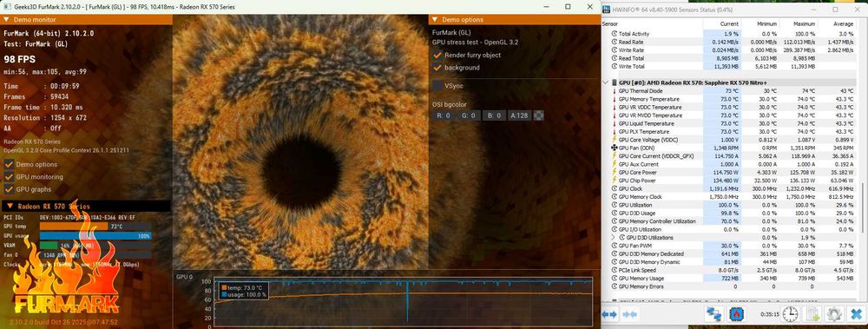This screenshot has width=868, height=329.
Task: Click icon beside GPU Clock row
Action: 614,189
